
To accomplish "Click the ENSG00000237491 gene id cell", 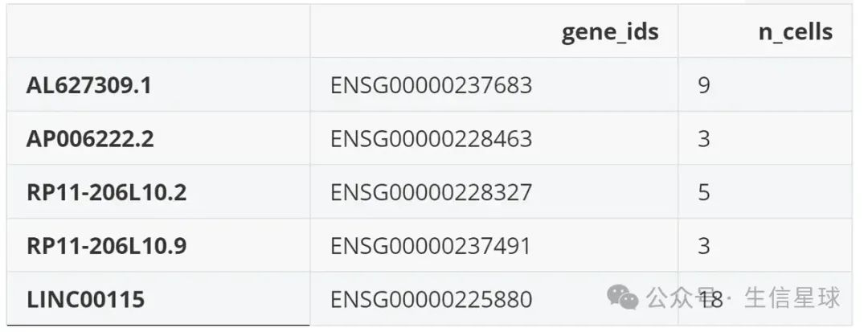I will (431, 246).
